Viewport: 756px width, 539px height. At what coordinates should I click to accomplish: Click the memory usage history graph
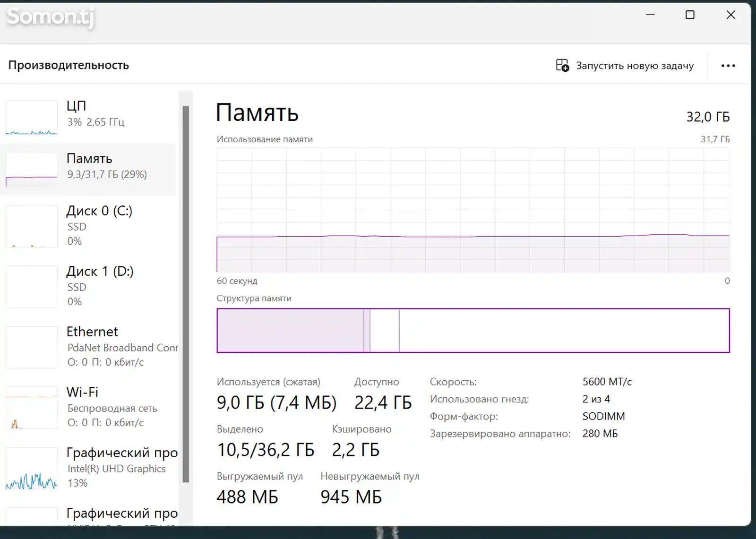[x=473, y=210]
